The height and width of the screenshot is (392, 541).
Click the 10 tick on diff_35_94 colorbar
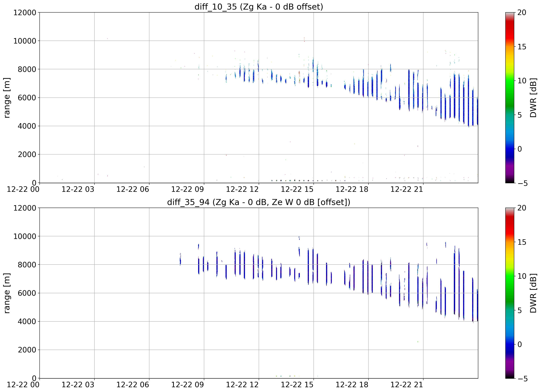[x=522, y=276]
